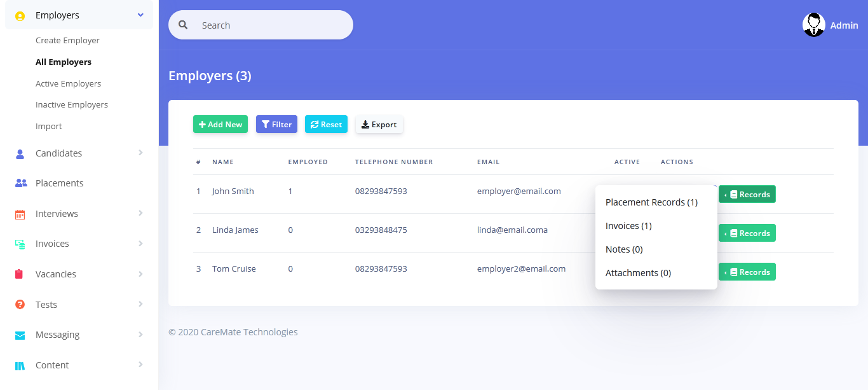868x390 pixels.
Task: Open Inactive Employers sidebar link
Action: 72,105
